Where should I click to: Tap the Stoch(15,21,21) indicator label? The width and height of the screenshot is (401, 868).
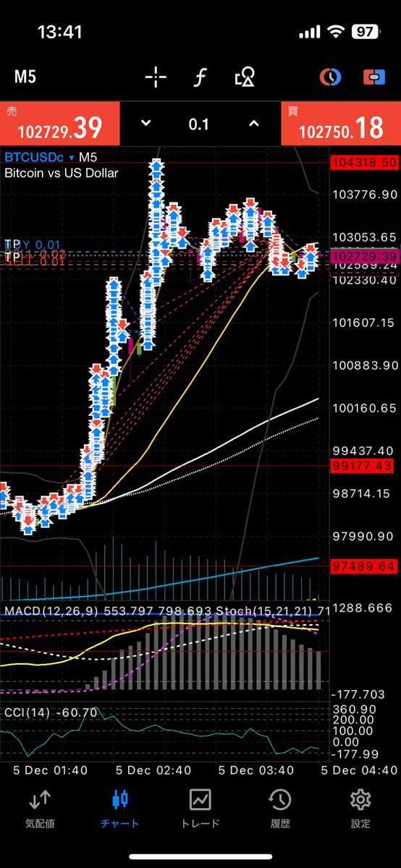click(x=264, y=612)
